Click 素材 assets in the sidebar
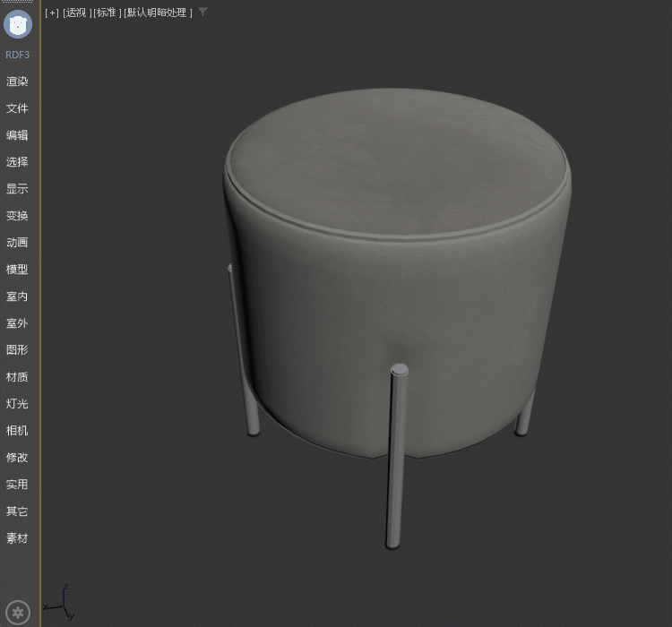The width and height of the screenshot is (672, 627). (18, 538)
